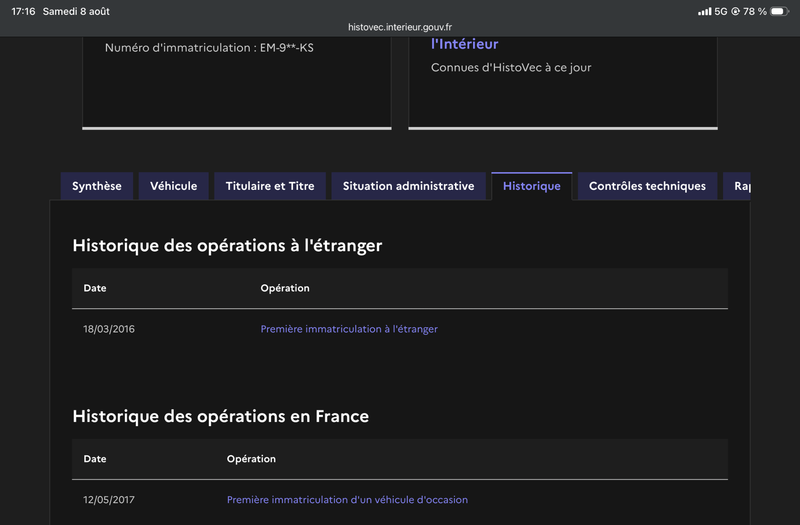The width and height of the screenshot is (800, 525).
Task: Tap the cellular signal bars icon
Action: 705,11
